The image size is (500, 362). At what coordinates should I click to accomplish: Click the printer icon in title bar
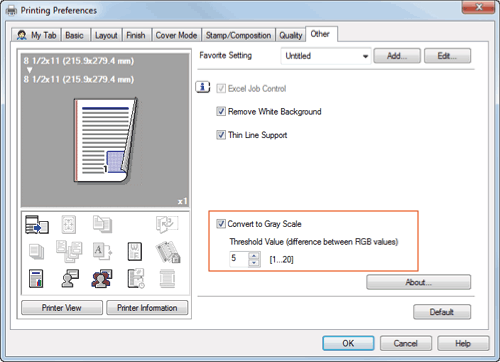pos(11,11)
